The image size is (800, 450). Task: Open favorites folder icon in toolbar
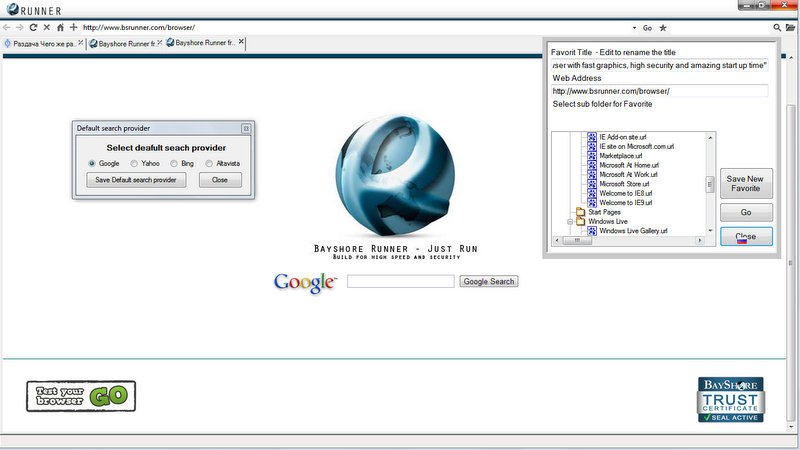[x=790, y=28]
